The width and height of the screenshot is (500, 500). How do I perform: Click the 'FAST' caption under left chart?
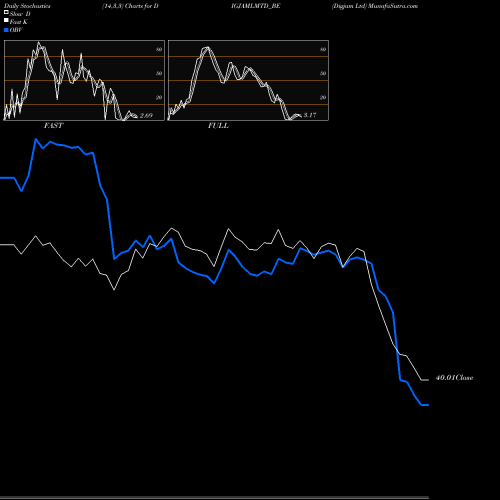(53, 125)
